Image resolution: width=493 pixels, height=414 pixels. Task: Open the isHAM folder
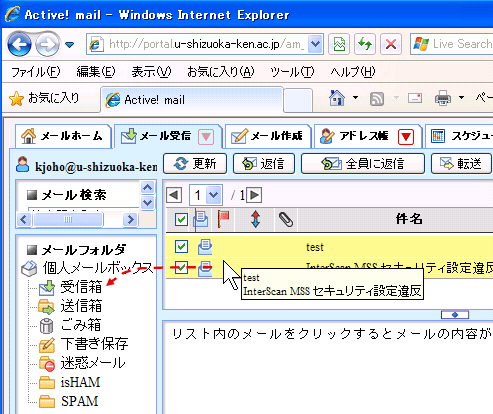click(80, 382)
